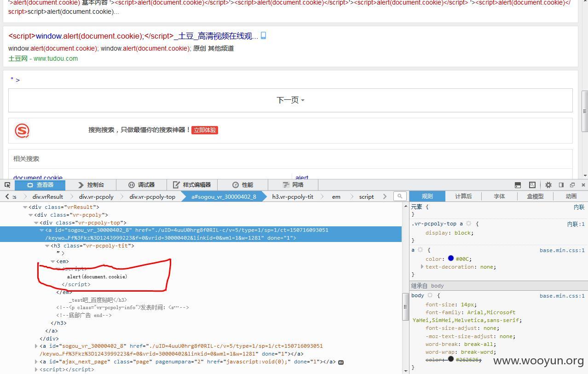Select the _test吧_百度贴吧 text node

[91, 300]
